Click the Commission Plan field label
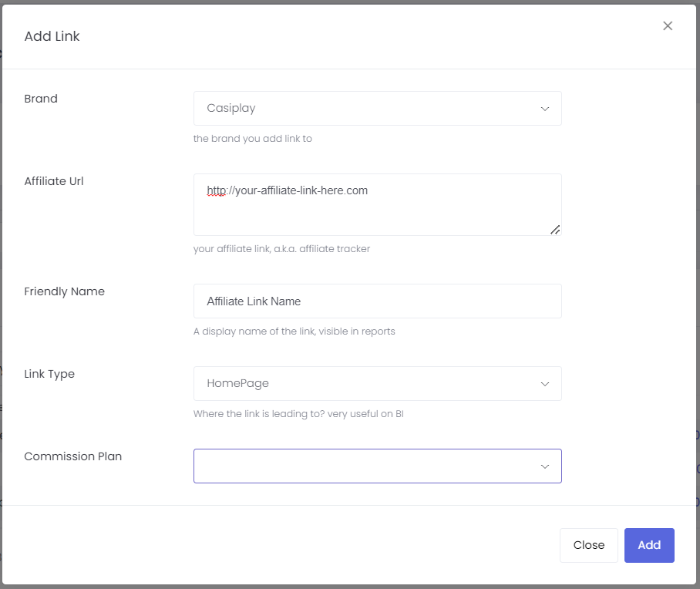 72,456
